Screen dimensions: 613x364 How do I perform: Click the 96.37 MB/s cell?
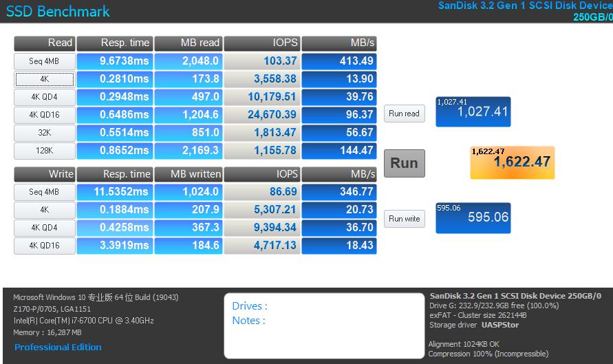point(339,115)
